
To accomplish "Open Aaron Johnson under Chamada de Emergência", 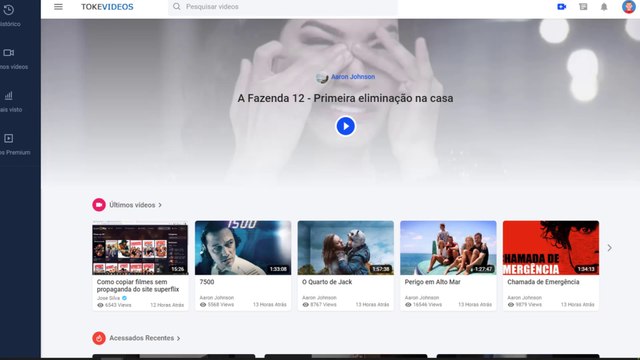I will (524, 298).
